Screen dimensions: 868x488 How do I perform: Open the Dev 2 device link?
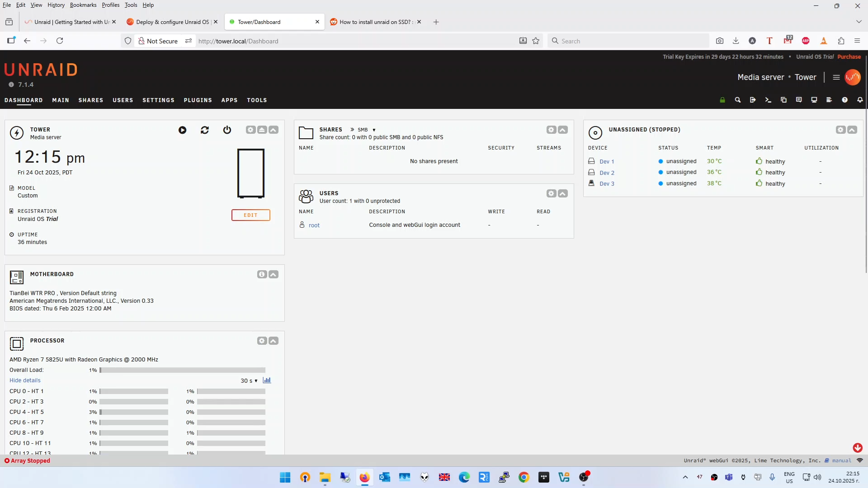[607, 173]
